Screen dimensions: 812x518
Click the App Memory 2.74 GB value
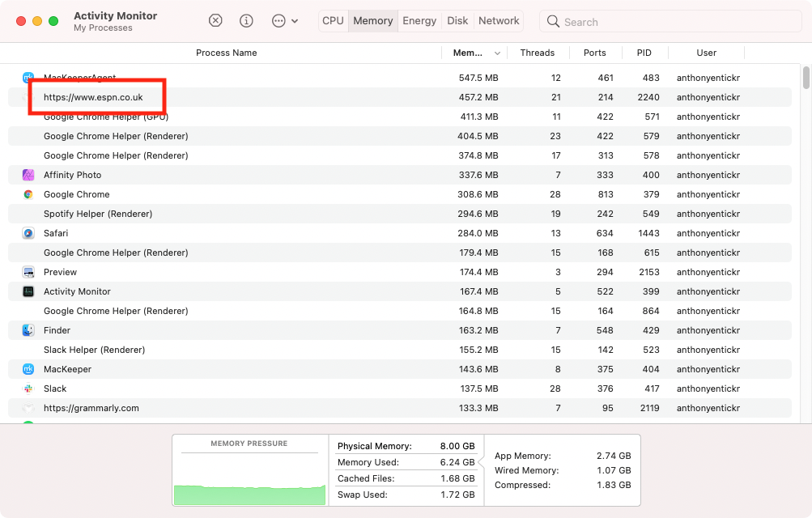click(x=614, y=456)
